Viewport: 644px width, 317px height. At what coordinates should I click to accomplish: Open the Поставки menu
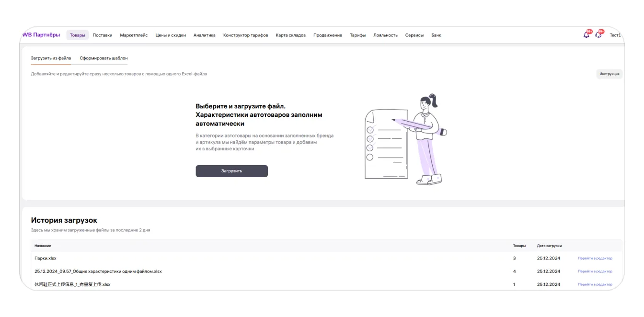pyautogui.click(x=103, y=35)
